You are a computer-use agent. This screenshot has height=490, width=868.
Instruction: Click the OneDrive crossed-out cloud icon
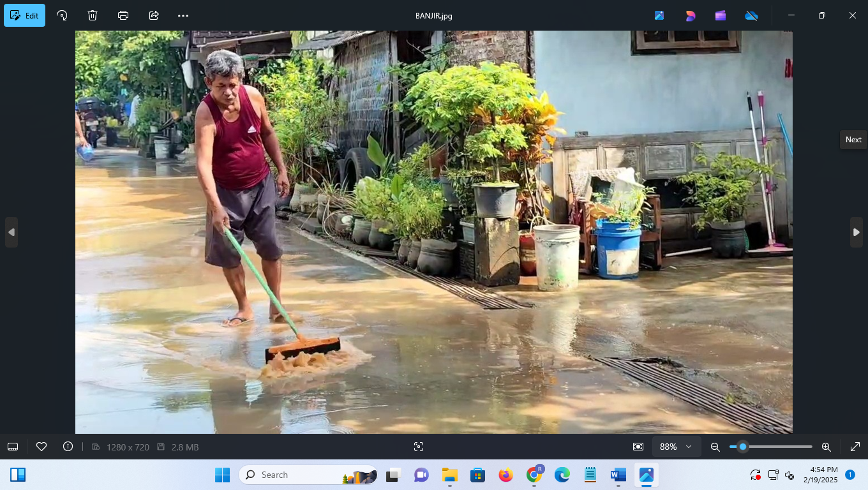click(751, 15)
